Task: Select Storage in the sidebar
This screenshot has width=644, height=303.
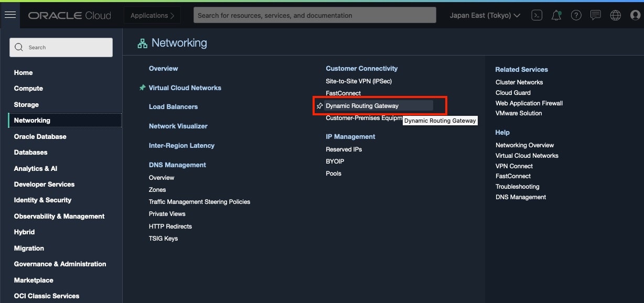Action: point(26,105)
